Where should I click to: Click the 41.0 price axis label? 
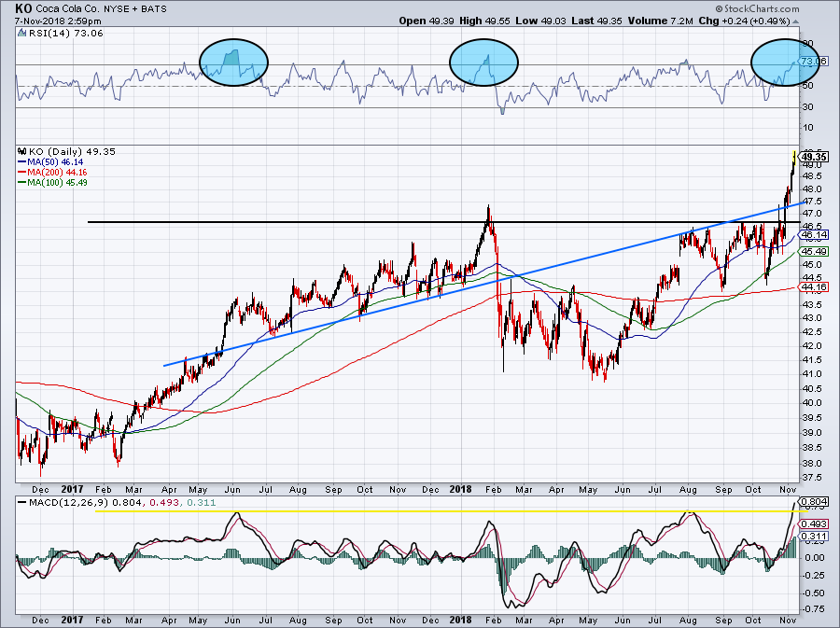(812, 373)
